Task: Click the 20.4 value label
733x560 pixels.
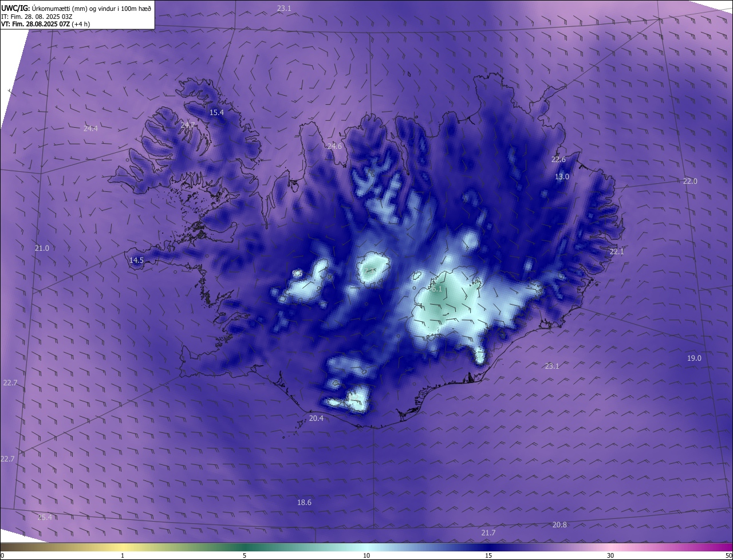Action: pos(316,418)
